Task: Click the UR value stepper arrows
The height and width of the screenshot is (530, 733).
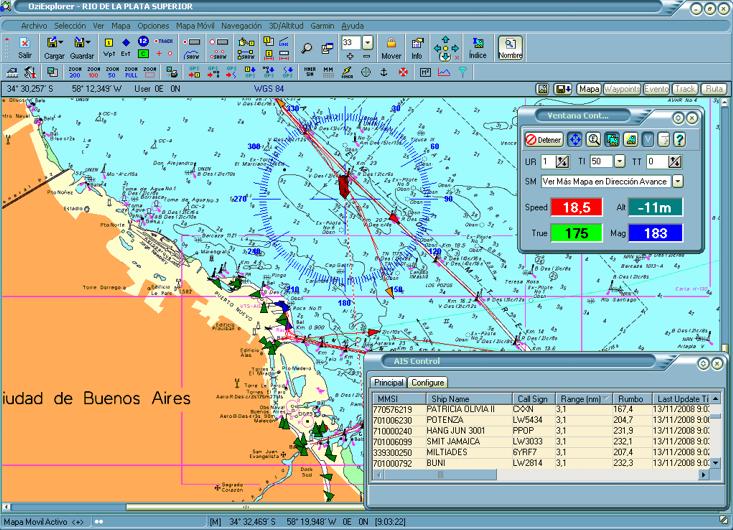Action: coord(562,162)
